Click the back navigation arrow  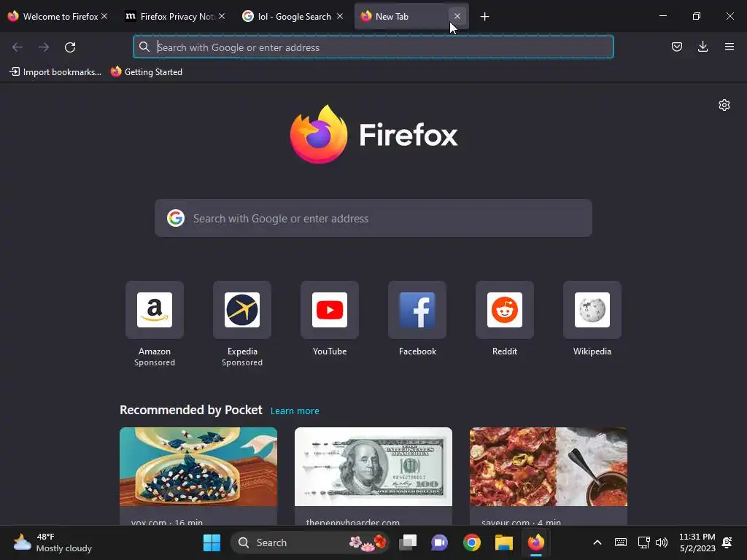point(18,47)
